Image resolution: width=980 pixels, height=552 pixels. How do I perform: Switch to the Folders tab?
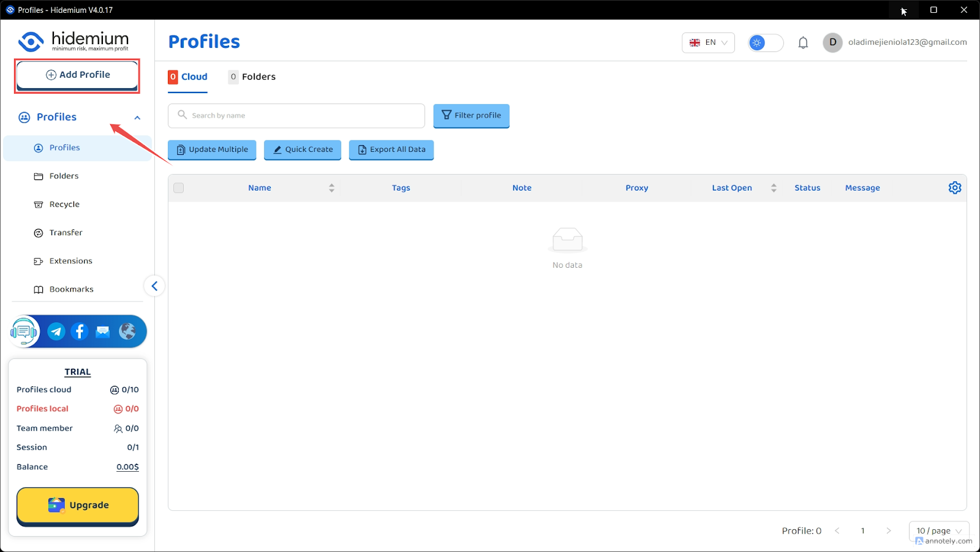[x=252, y=77]
